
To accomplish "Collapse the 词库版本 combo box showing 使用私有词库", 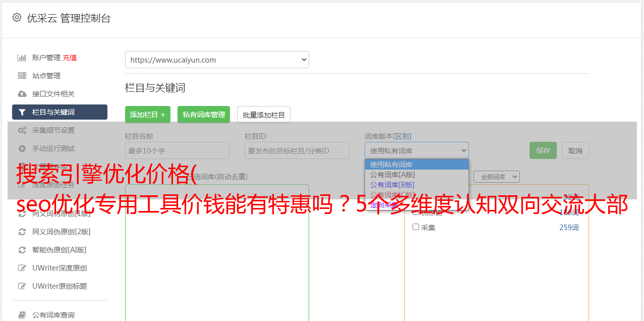I will [x=417, y=150].
